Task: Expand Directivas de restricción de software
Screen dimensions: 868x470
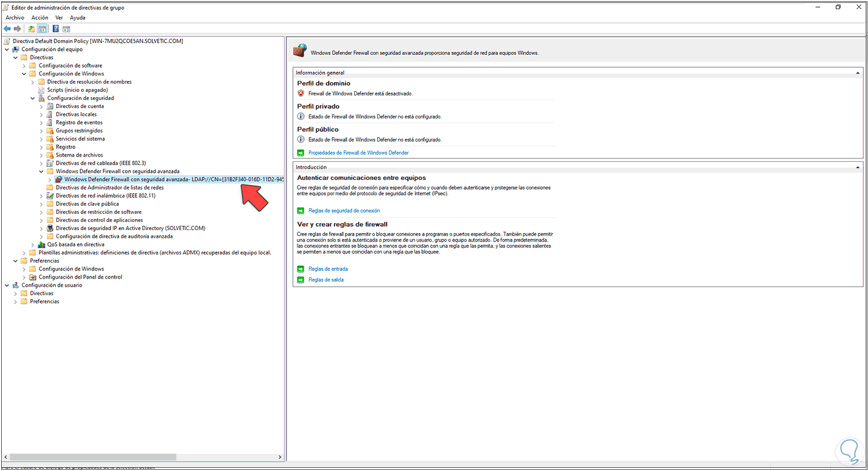Action: coord(42,212)
